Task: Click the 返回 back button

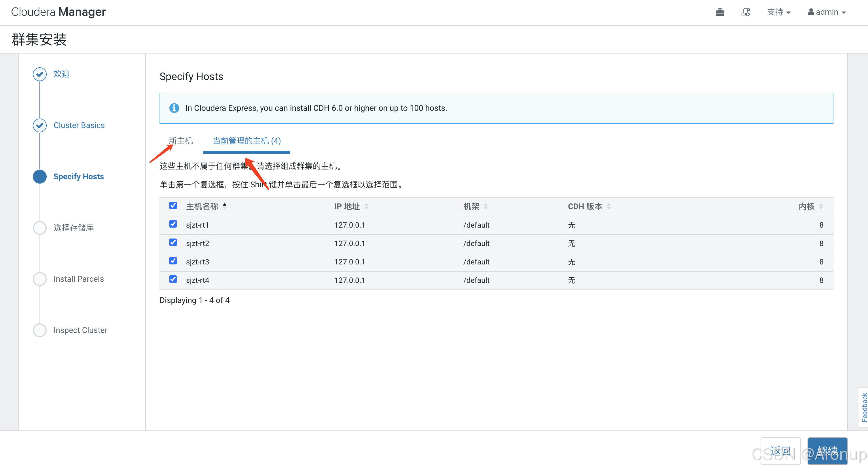Action: tap(780, 451)
